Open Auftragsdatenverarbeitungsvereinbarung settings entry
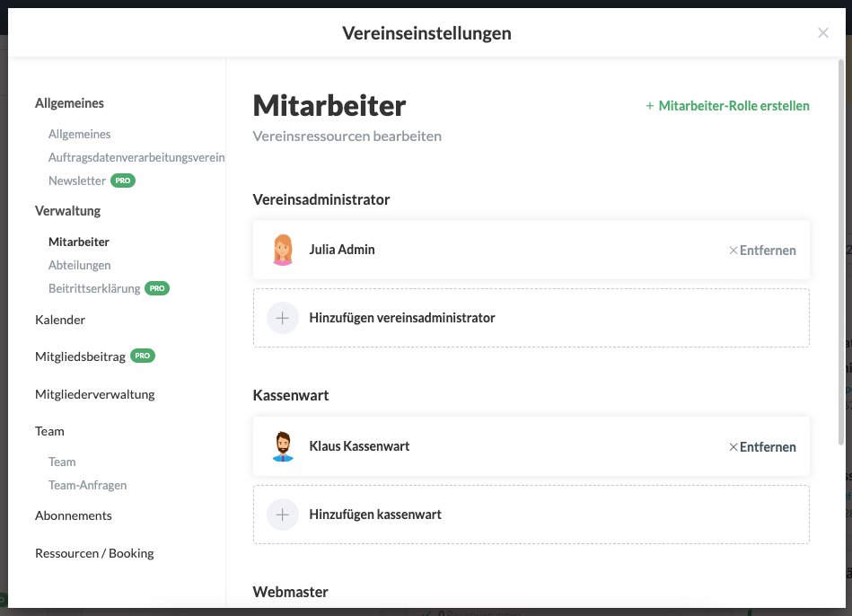Image resolution: width=852 pixels, height=616 pixels. click(x=136, y=157)
